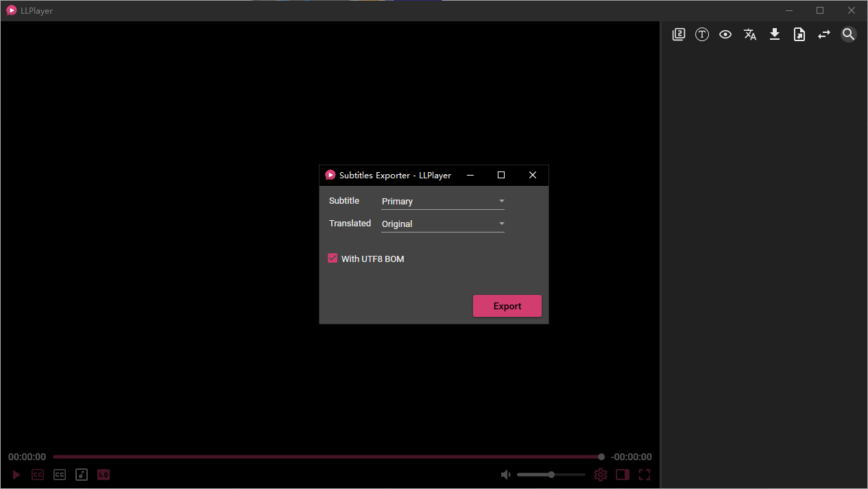
Task: Click the circled T text icon
Action: click(x=702, y=34)
